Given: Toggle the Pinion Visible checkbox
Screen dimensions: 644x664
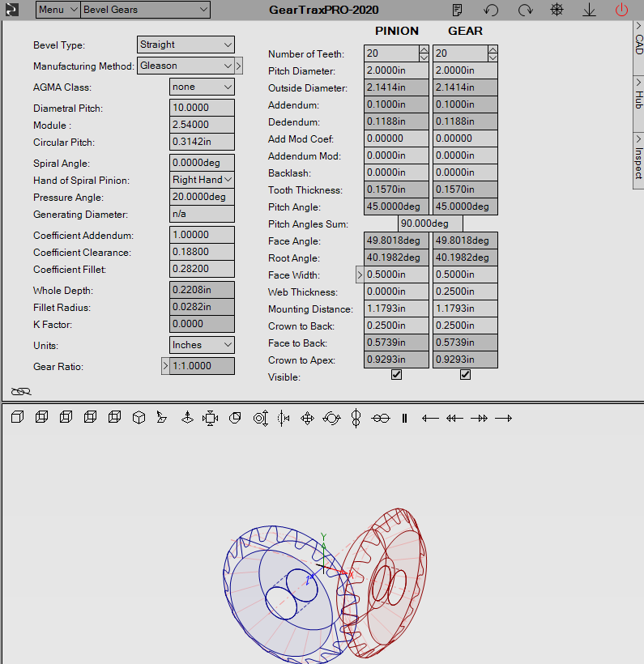Looking at the screenshot, I should coord(397,374).
